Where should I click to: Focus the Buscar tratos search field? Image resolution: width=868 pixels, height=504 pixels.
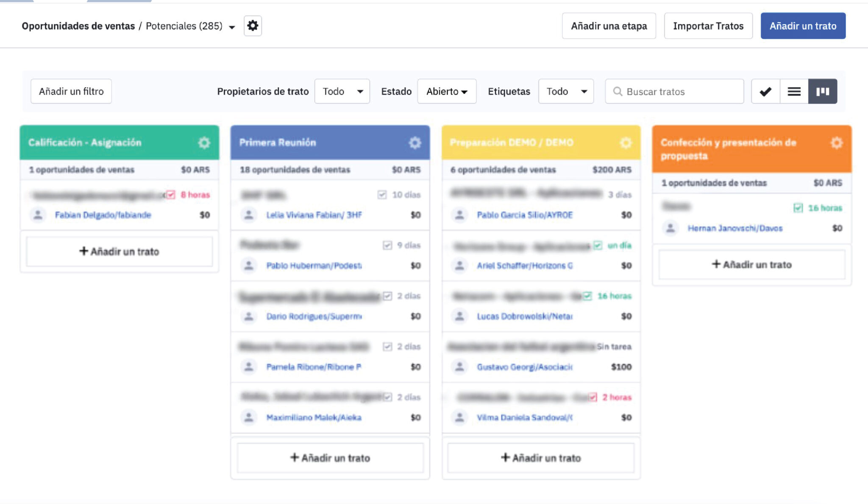tap(674, 91)
